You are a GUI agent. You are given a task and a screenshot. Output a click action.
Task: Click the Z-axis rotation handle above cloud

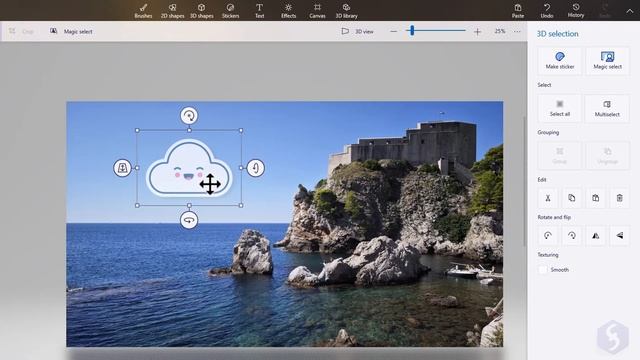click(x=189, y=116)
